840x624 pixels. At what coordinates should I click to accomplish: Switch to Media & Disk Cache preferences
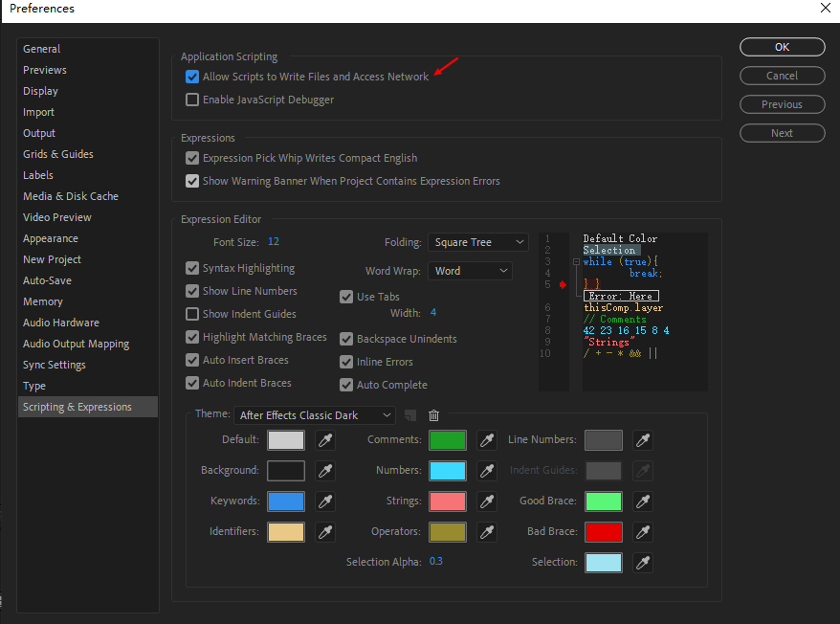71,196
